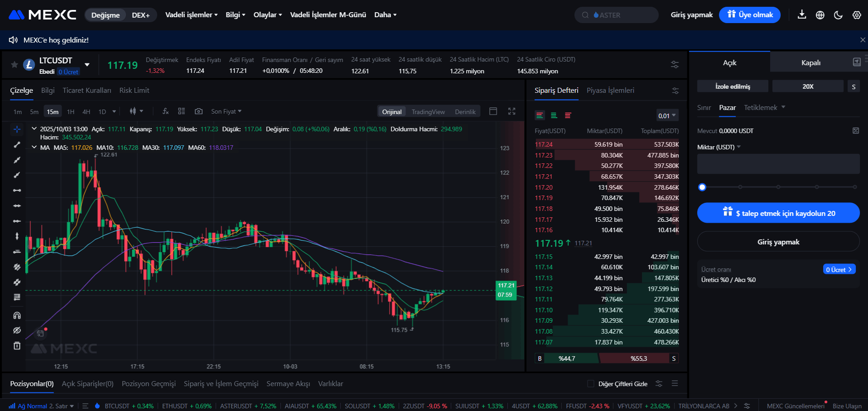Toggle candlestick chart type selector
The height and width of the screenshot is (411, 868).
[135, 111]
